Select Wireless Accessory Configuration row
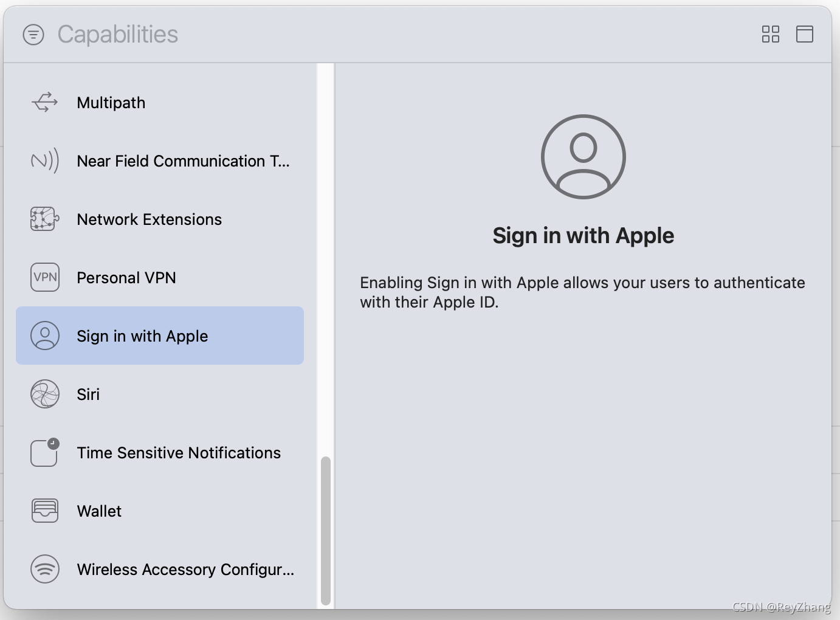The width and height of the screenshot is (840, 620). pyautogui.click(x=160, y=570)
